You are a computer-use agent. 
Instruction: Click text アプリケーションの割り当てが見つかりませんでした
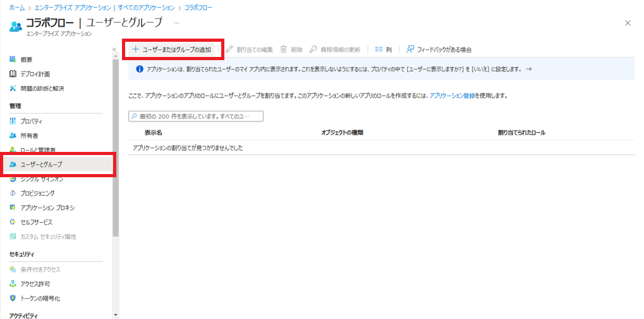tap(188, 147)
